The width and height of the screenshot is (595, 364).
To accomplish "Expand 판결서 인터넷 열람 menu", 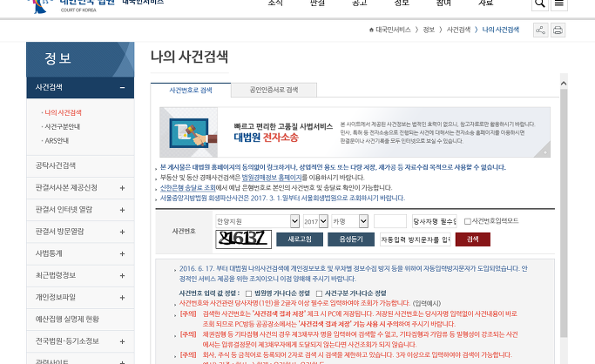I will tap(122, 210).
